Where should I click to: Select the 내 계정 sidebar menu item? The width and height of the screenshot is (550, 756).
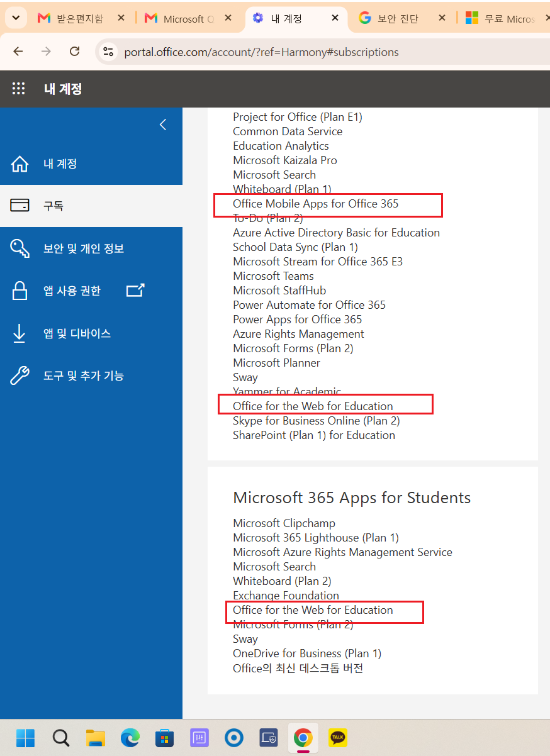(x=91, y=164)
